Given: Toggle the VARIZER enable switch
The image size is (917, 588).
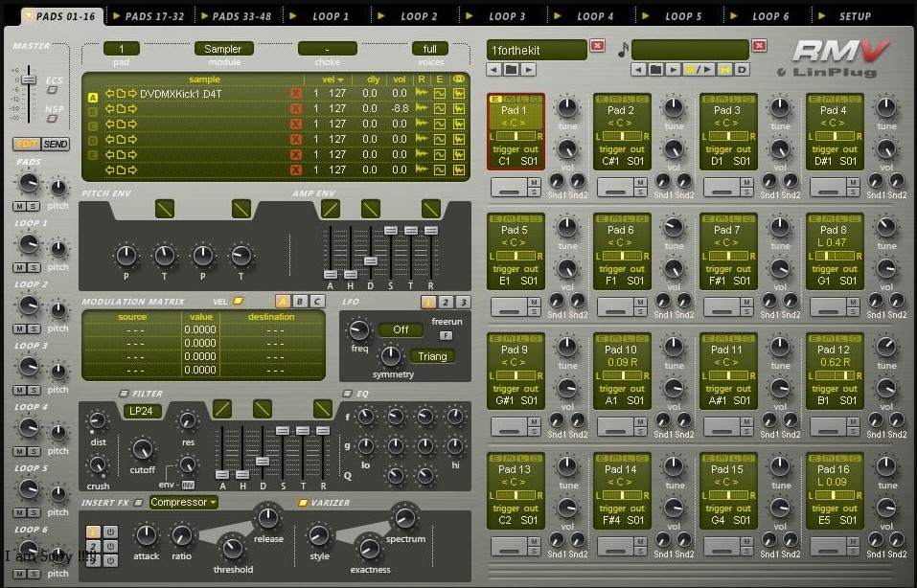Looking at the screenshot, I should tap(303, 502).
